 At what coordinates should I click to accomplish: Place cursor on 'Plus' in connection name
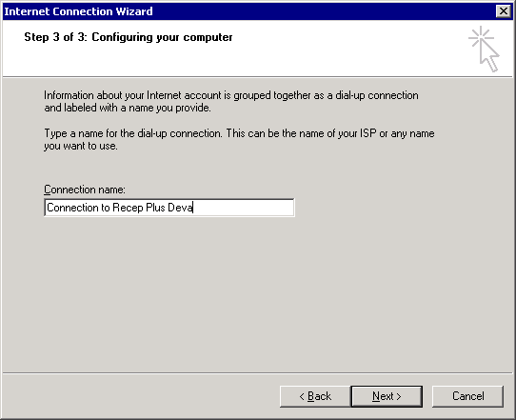(155, 208)
